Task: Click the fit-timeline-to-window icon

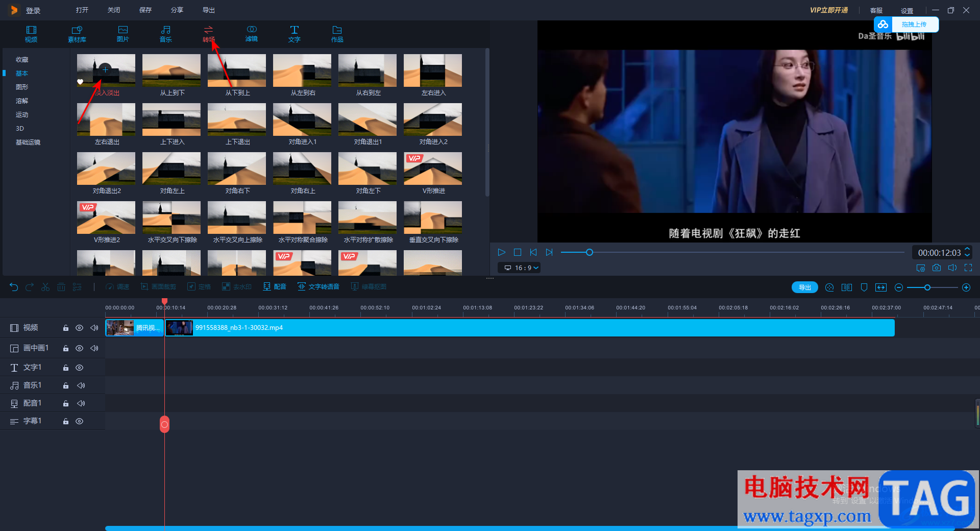Action: point(881,287)
